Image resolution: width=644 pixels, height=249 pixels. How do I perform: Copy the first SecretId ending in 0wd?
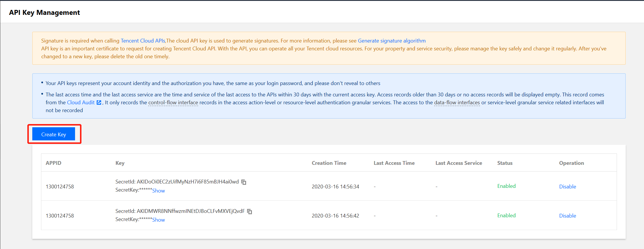tap(244, 182)
